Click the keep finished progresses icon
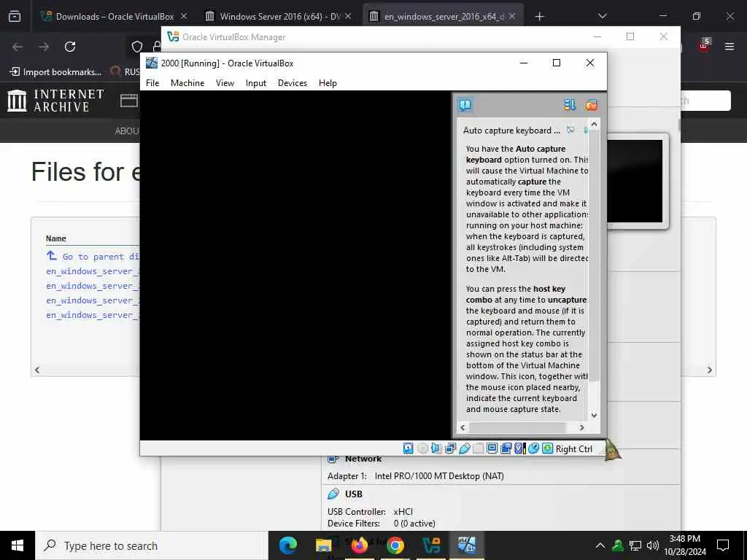Viewport: 747px width, 560px height. tap(569, 105)
